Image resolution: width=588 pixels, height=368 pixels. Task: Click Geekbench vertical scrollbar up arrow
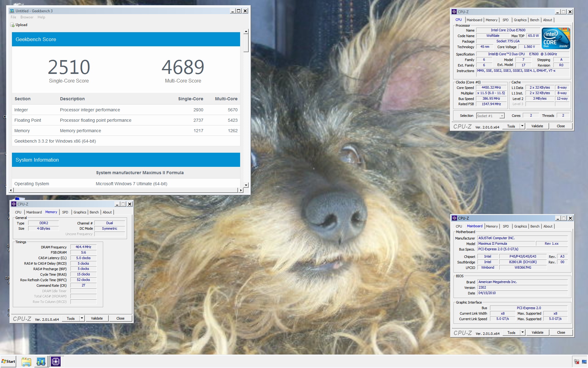246,31
